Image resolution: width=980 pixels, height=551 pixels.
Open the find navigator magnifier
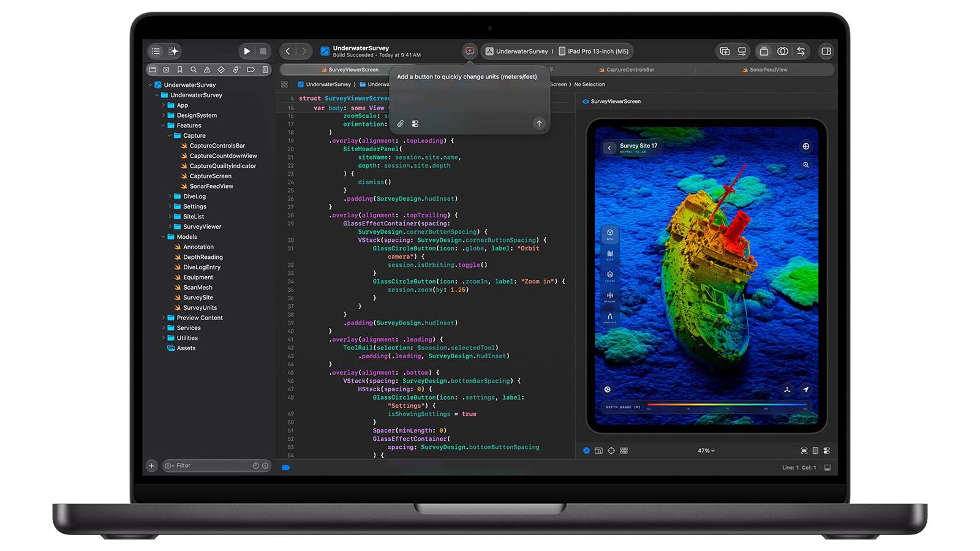tap(194, 70)
